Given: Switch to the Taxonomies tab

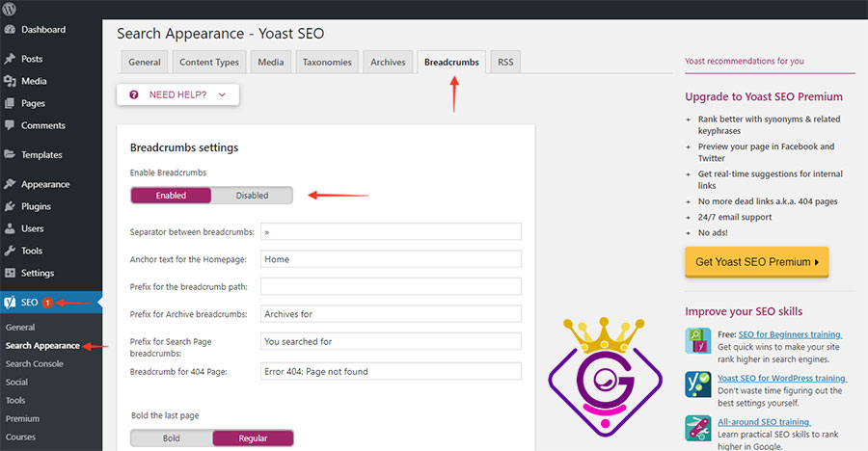Looking at the screenshot, I should pos(327,62).
